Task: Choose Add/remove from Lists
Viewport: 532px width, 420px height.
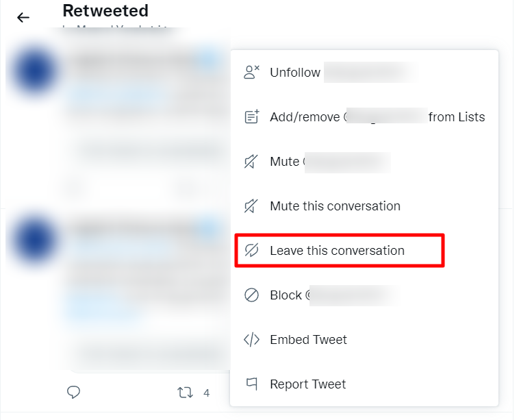Action: point(377,117)
